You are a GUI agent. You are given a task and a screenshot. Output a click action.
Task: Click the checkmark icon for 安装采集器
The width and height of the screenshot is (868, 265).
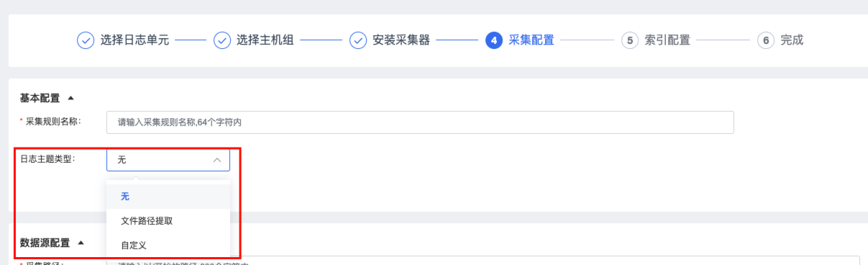pos(358,40)
